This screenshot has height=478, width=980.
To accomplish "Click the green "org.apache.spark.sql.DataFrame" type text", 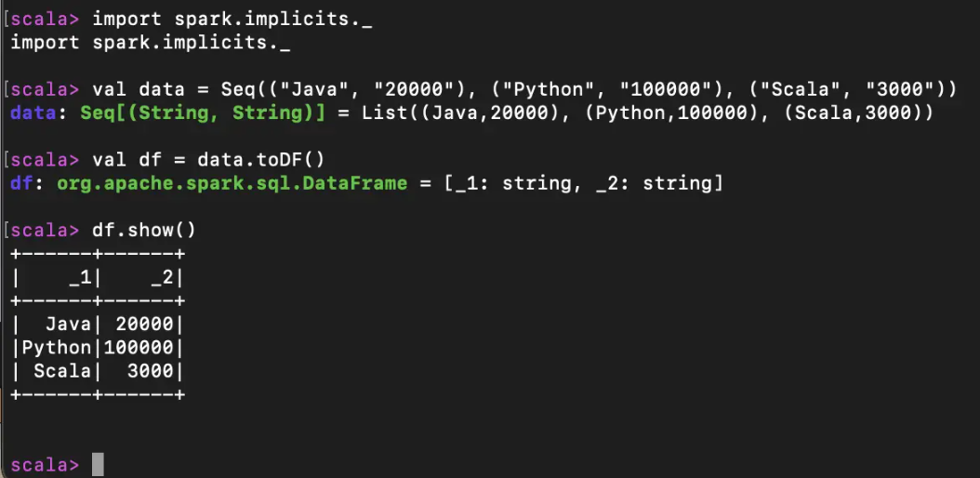I will pyautogui.click(x=232, y=183).
